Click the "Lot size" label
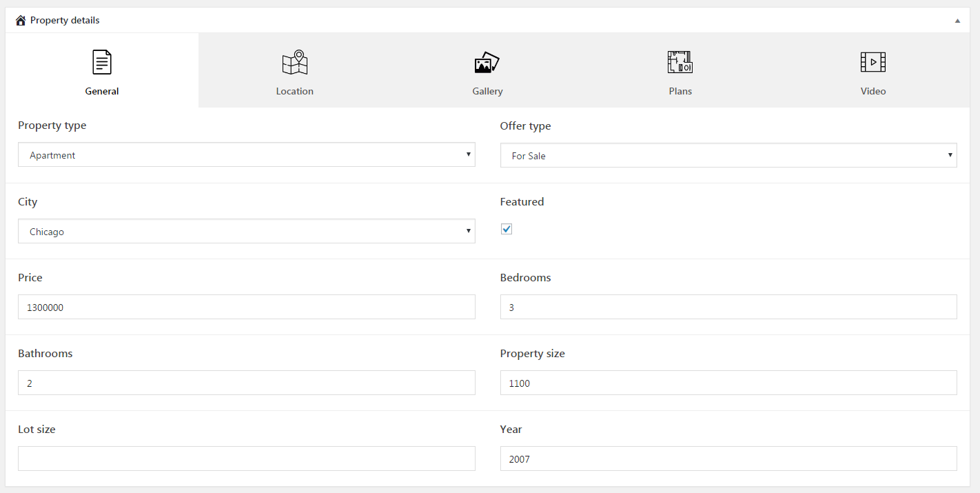This screenshot has width=980, height=493. click(x=37, y=430)
